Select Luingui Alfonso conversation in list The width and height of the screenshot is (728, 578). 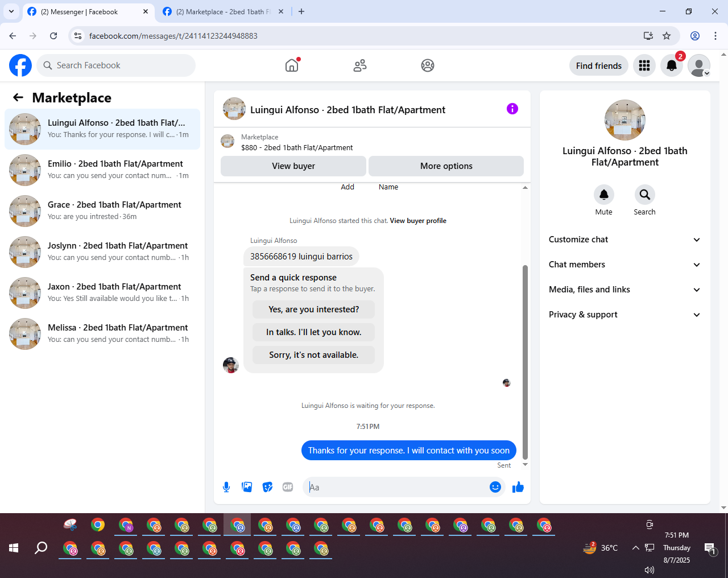[102, 129]
